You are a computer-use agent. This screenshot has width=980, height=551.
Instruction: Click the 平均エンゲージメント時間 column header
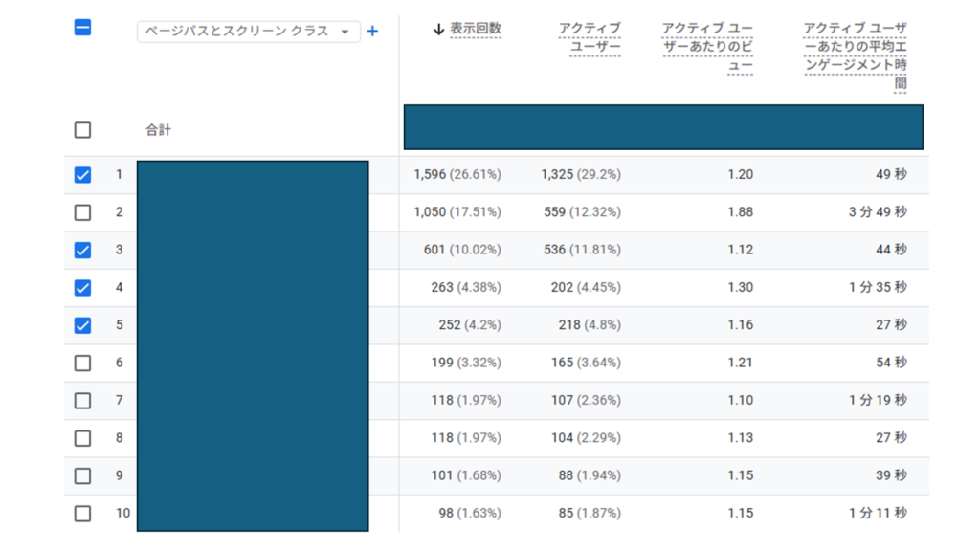(856, 56)
